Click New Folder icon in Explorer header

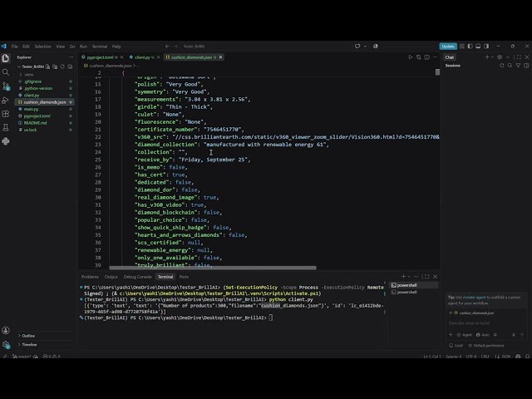coord(55,66)
